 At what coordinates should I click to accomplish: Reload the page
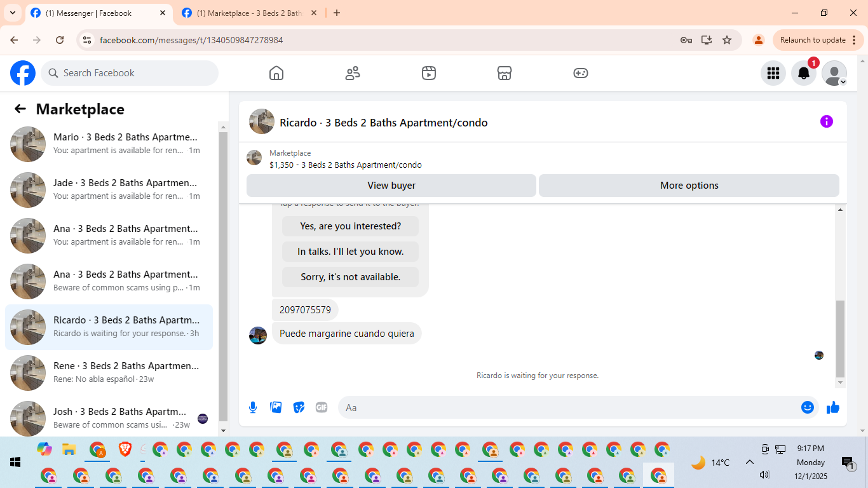click(x=60, y=40)
